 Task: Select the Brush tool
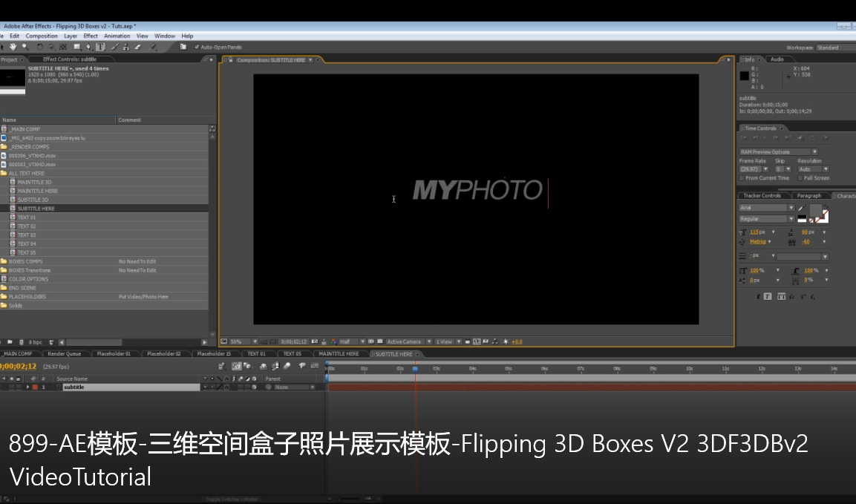point(114,47)
